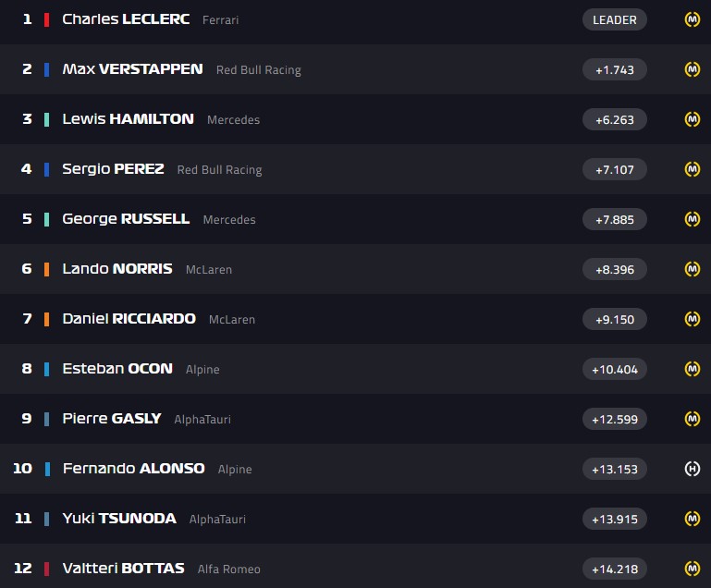Click Tsunoda's tyre compound icon
This screenshot has height=588, width=711.
[x=692, y=519]
